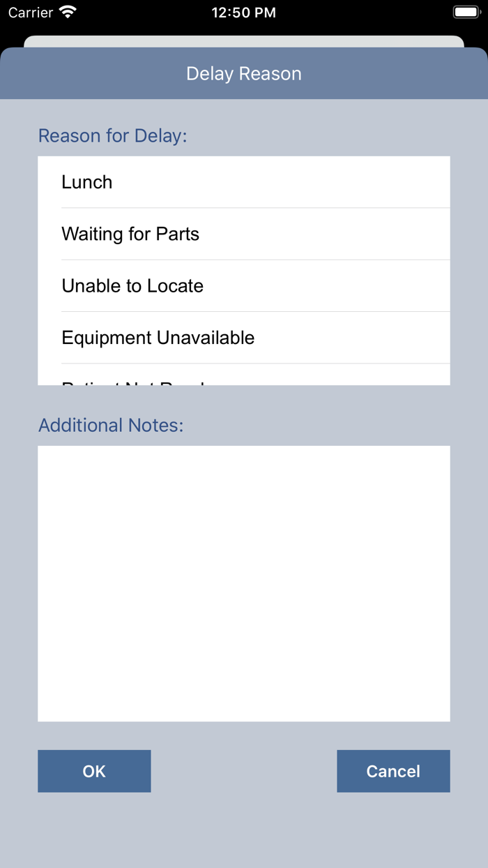Tap the gray gap between OK and Cancel buttons

click(x=244, y=771)
